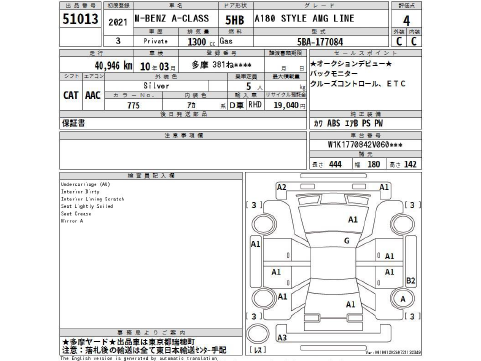Click the automatic translation disclaimer text
This screenshot has width=481, height=361.
pyautogui.click(x=139, y=358)
